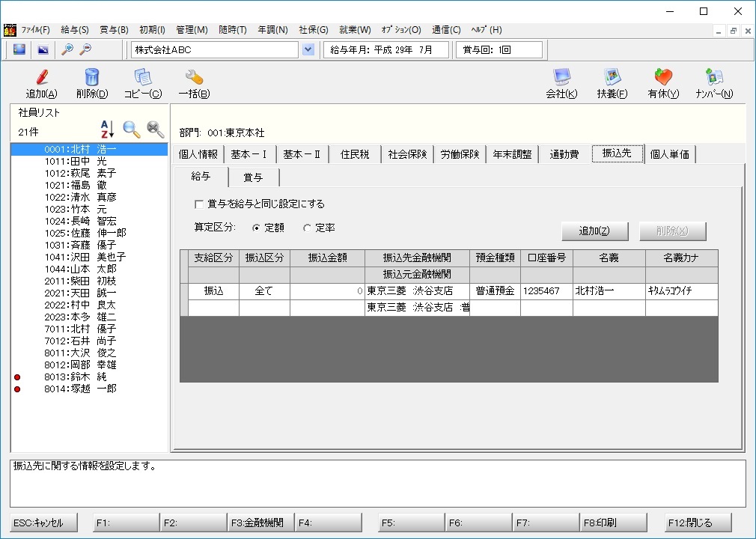Click the F8:印刷 print button
This screenshot has width=756, height=539.
[613, 523]
